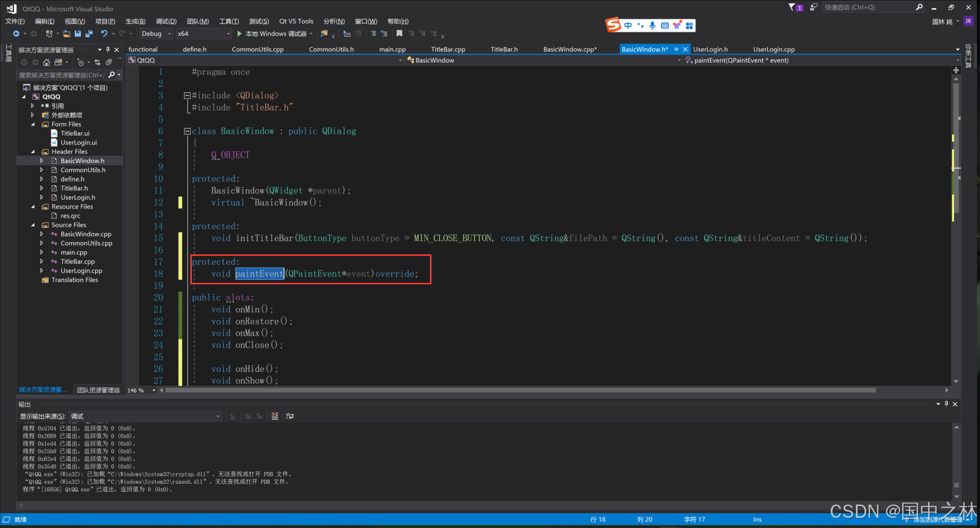Select UserLogin.cpp in Source Files
Image resolution: width=980 pixels, height=528 pixels.
click(x=81, y=271)
